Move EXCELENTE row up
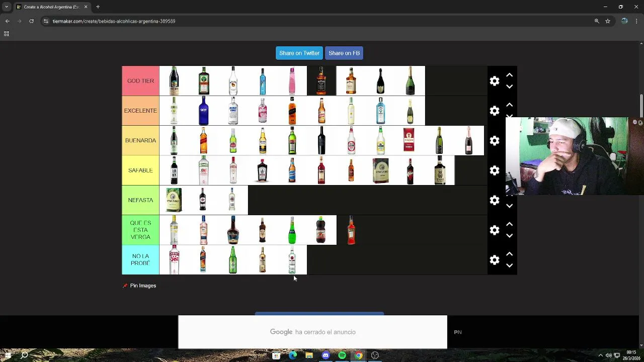The image size is (644, 362). tap(509, 105)
